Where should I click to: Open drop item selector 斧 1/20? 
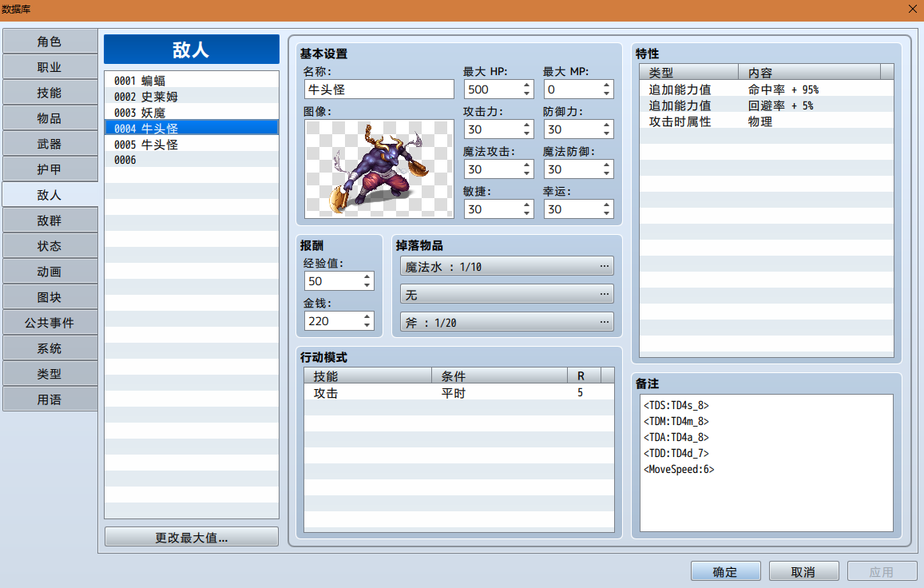[507, 323]
